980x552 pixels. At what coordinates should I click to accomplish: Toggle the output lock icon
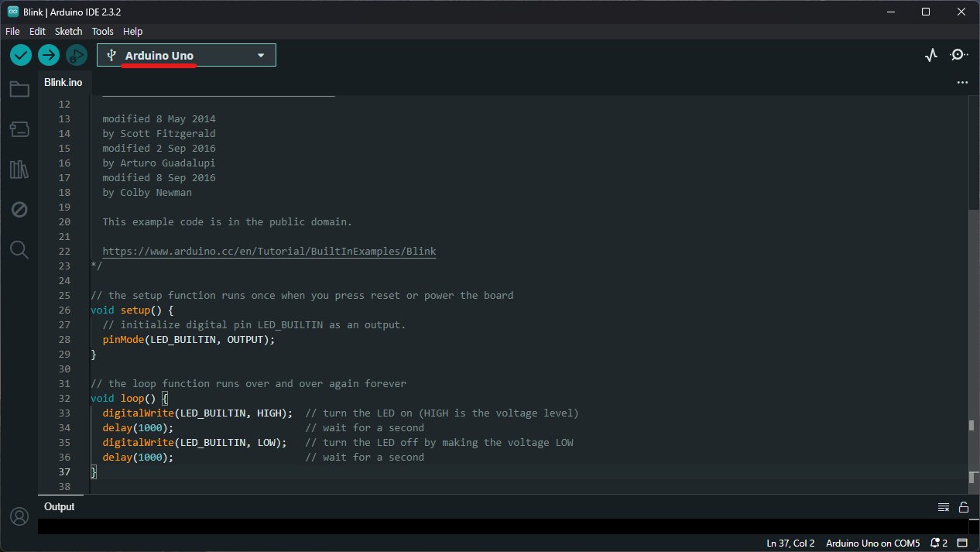click(x=964, y=507)
